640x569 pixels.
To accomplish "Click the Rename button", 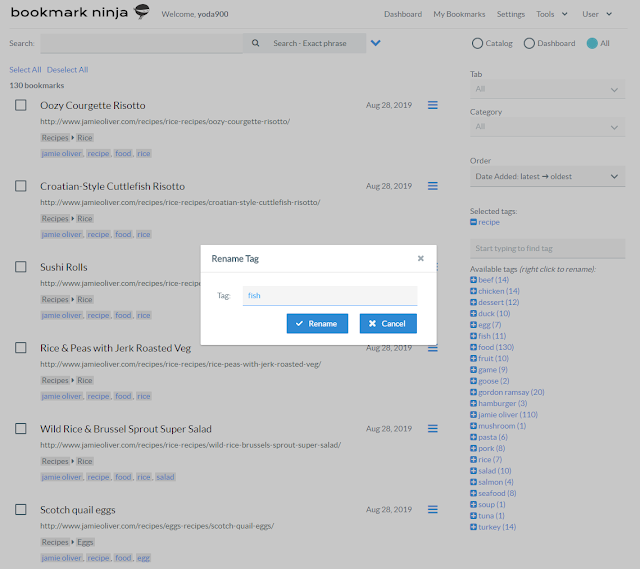I will (317, 324).
